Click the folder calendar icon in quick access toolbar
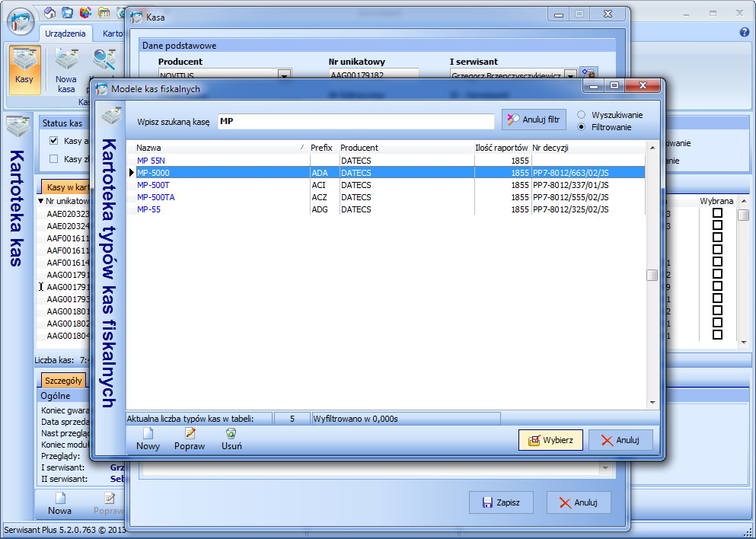The width and height of the screenshot is (756, 539). (x=104, y=12)
